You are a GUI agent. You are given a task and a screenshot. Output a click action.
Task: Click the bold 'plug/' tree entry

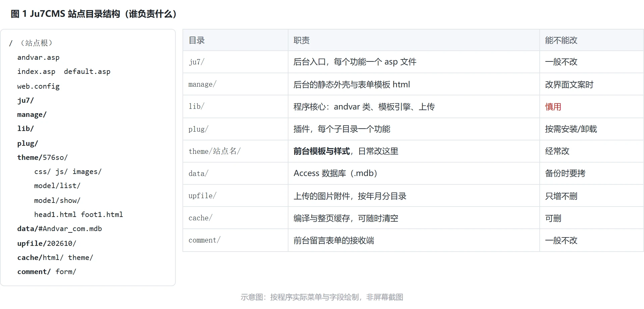coord(28,143)
